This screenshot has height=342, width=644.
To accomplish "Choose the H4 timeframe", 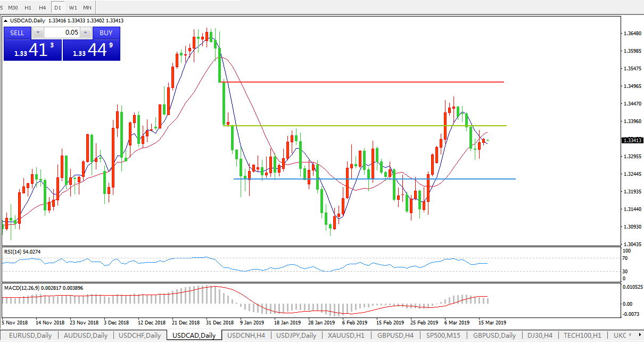I will click(43, 7).
